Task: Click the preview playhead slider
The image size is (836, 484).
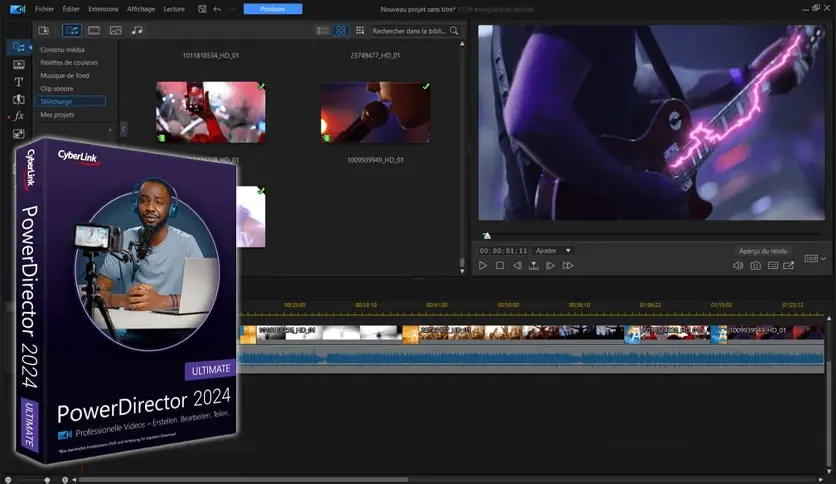Action: click(x=487, y=236)
